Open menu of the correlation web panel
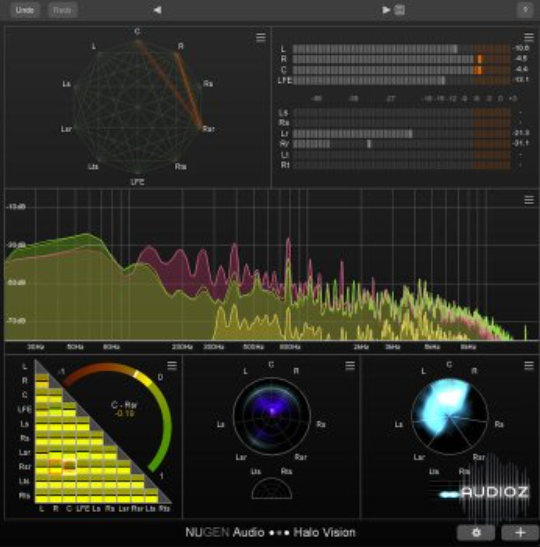 click(x=261, y=37)
